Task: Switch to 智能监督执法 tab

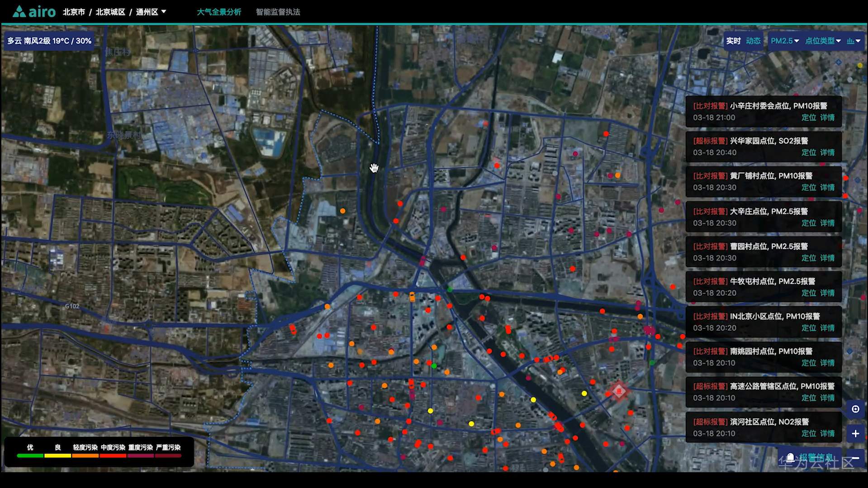Action: point(278,12)
